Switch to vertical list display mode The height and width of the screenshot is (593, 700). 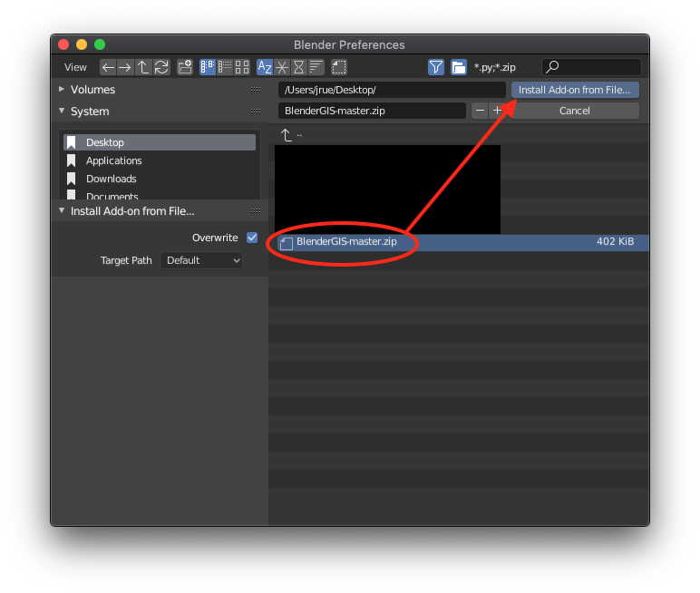(x=208, y=67)
